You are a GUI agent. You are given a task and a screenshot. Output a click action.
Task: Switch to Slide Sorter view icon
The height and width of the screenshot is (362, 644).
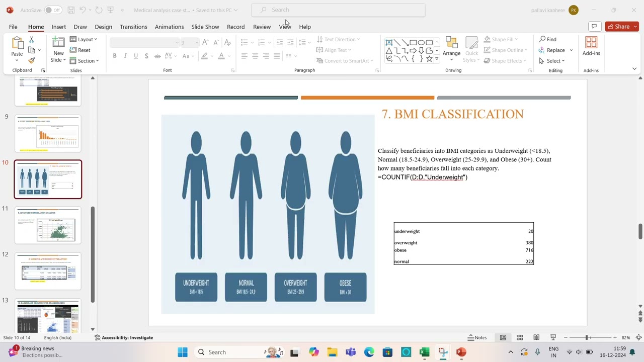(520, 337)
